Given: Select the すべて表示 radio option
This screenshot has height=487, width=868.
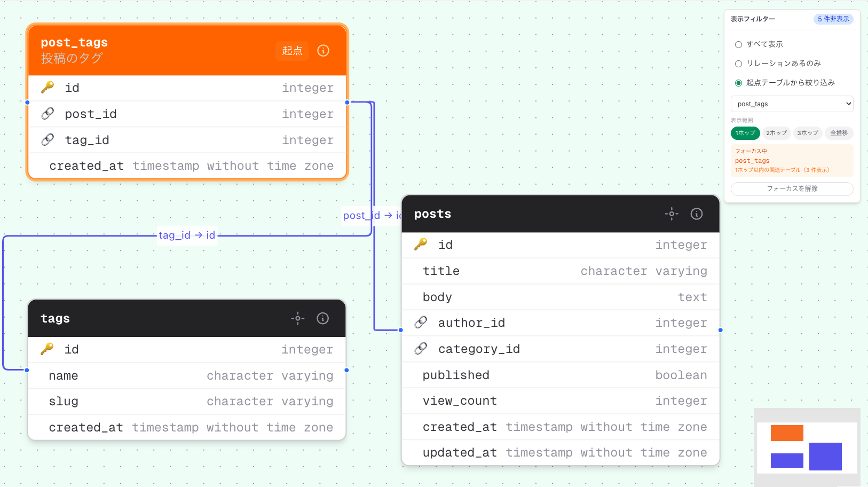Looking at the screenshot, I should (738, 44).
